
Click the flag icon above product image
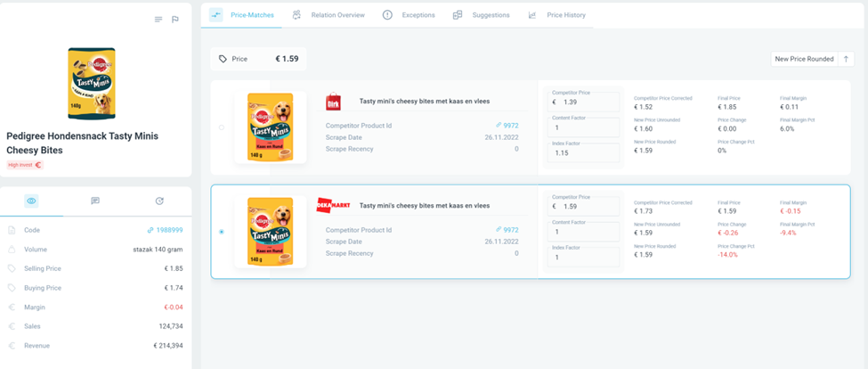tap(175, 20)
